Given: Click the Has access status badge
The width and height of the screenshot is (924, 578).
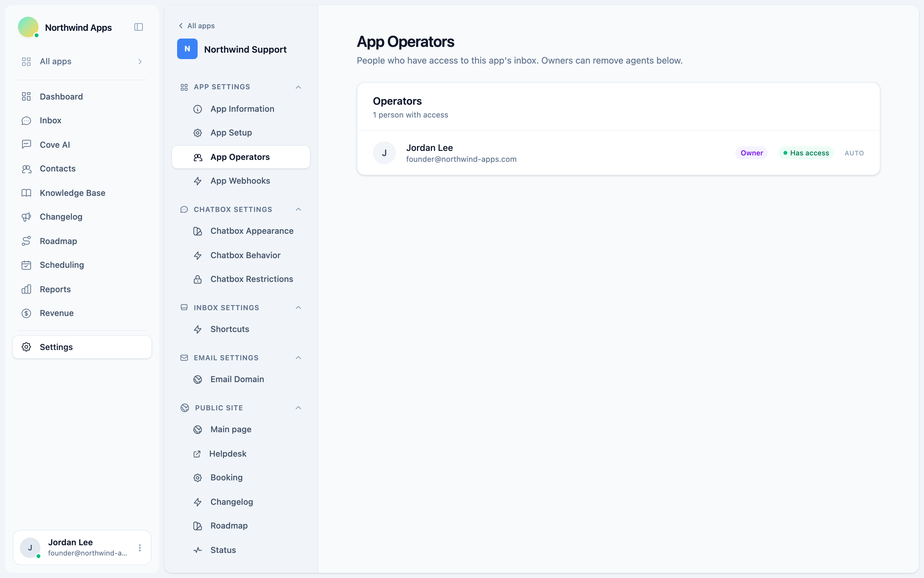Looking at the screenshot, I should point(806,153).
